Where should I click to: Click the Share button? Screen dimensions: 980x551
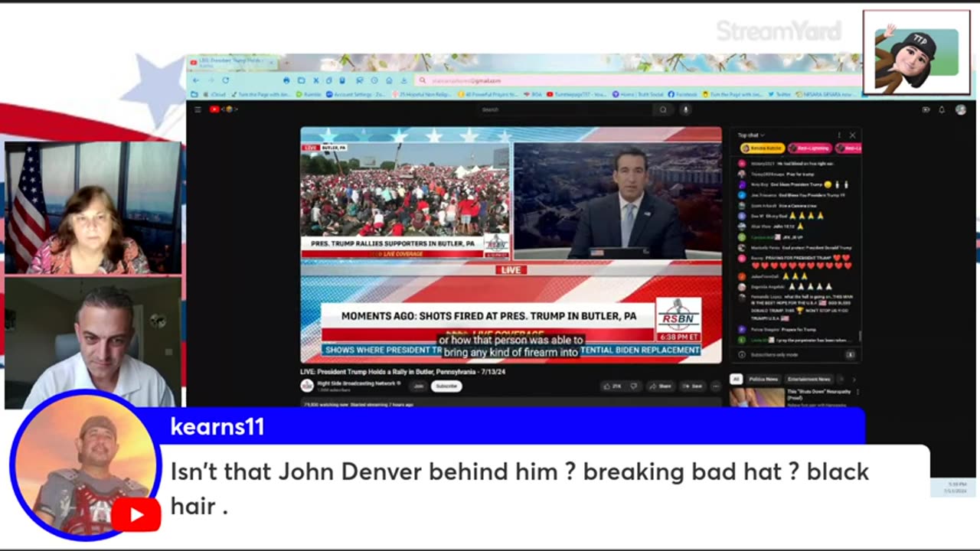[x=661, y=386]
